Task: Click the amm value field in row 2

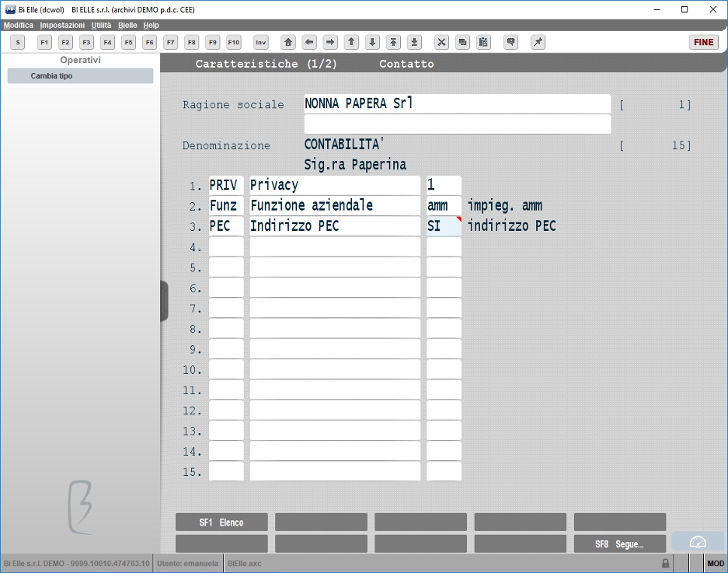Action: pyautogui.click(x=444, y=205)
